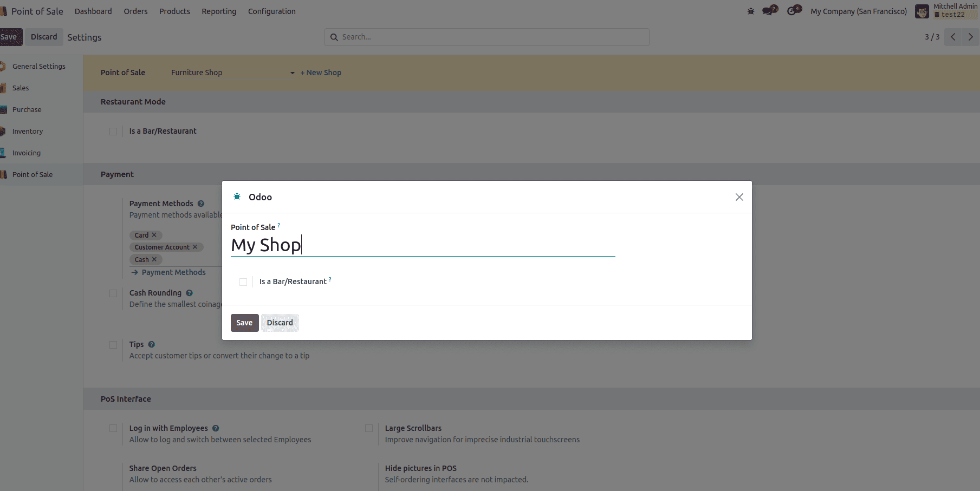
Task: Go to previous record arrow
Action: tap(953, 37)
